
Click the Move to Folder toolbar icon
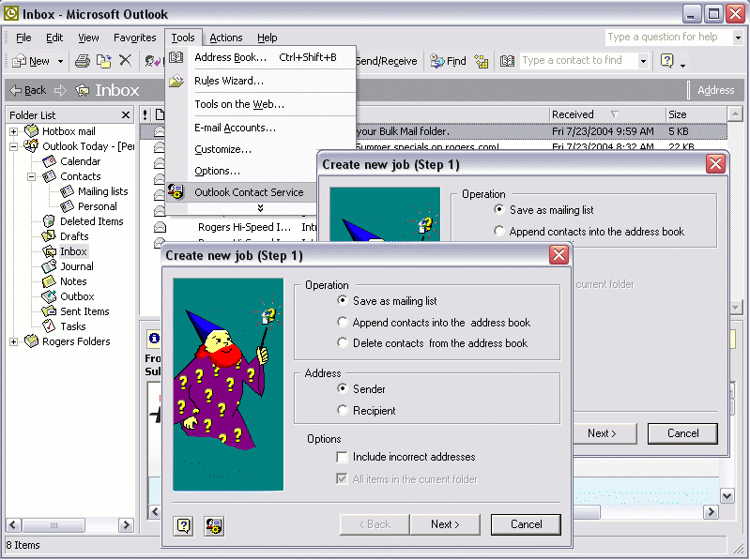pos(104,61)
